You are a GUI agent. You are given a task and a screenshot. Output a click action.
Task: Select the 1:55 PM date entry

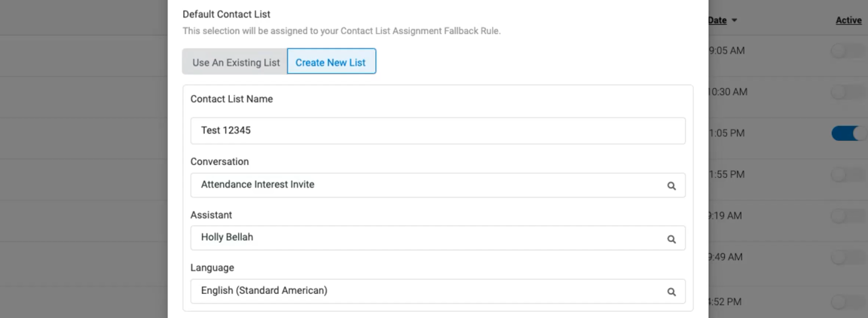[x=727, y=174]
